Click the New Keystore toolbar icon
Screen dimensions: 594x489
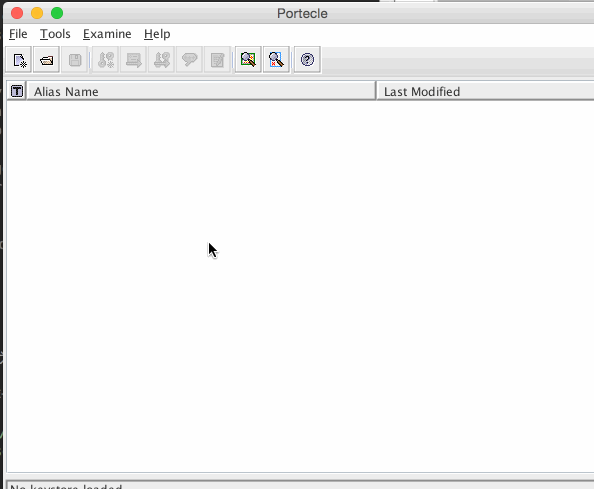(19, 60)
